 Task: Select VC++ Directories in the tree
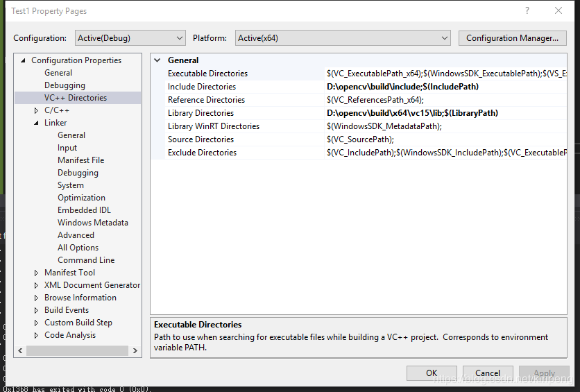tap(76, 98)
